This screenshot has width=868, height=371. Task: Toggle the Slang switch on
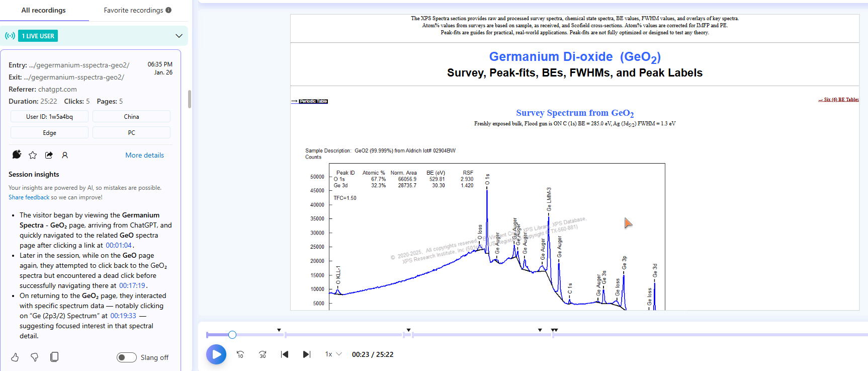(127, 357)
